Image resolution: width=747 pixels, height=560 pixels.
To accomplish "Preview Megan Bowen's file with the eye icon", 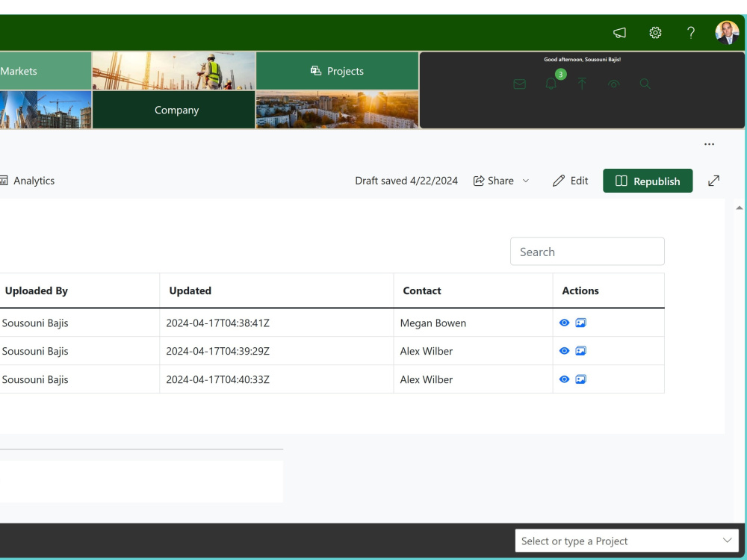I will [x=565, y=323].
